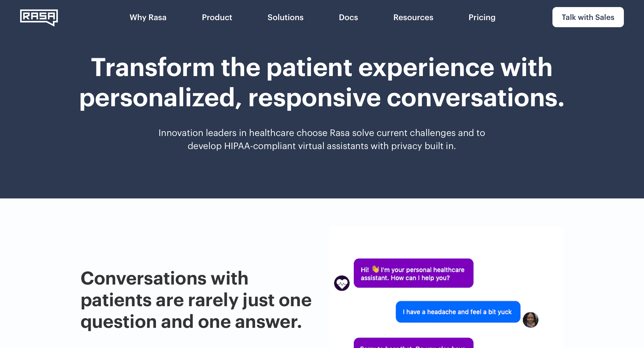
Task: Click the waving hand emoji
Action: tap(375, 269)
